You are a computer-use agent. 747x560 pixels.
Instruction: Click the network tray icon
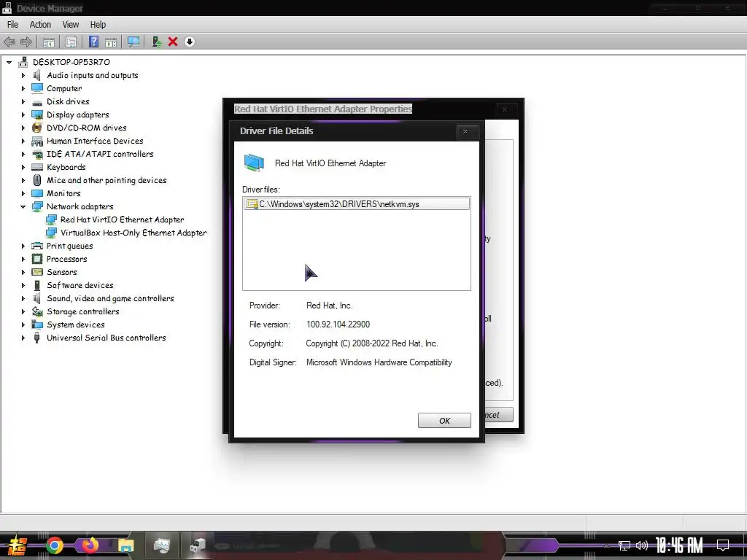pos(624,545)
